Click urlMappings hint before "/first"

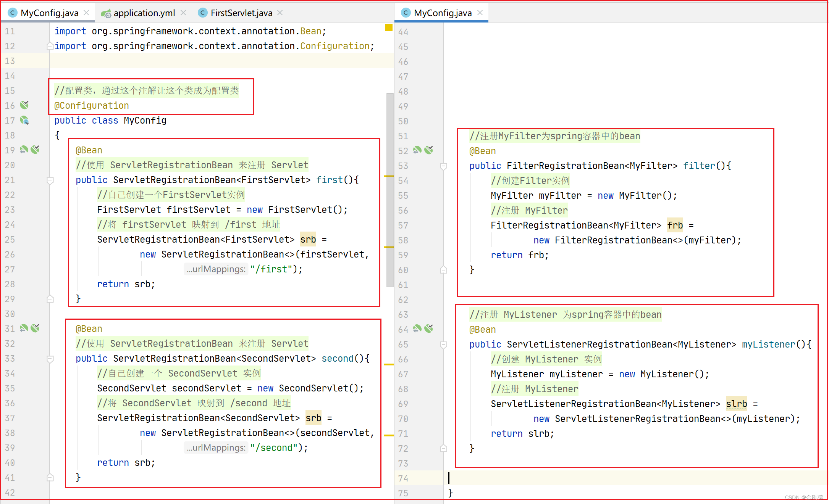click(x=216, y=269)
